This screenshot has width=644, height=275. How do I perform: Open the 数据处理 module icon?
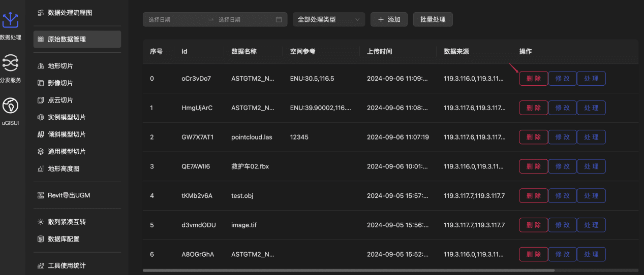pyautogui.click(x=10, y=21)
